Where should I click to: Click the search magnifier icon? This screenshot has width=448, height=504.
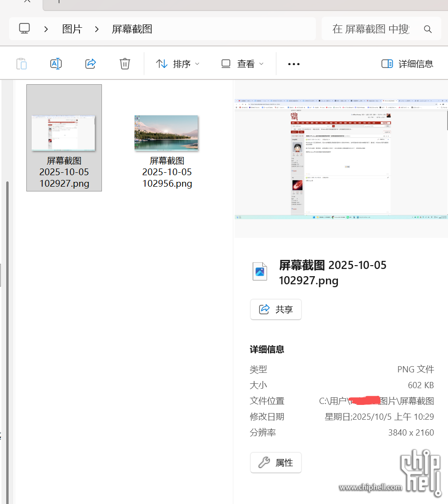coord(428,29)
